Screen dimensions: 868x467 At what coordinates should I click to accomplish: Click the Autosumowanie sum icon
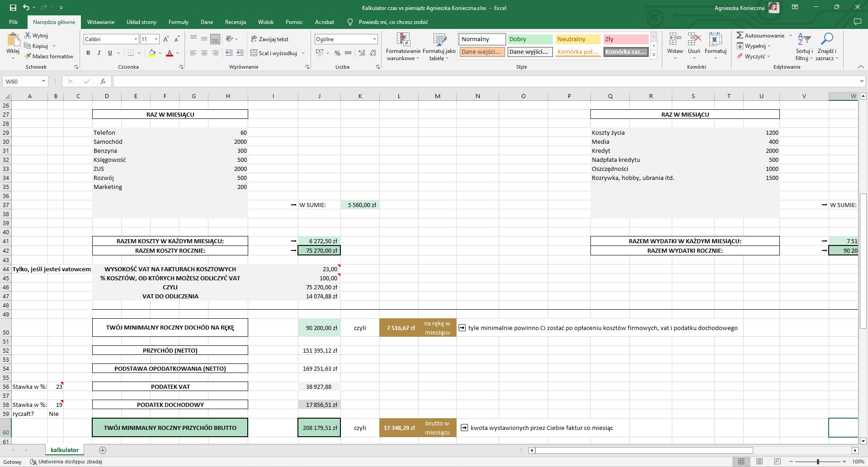[740, 35]
